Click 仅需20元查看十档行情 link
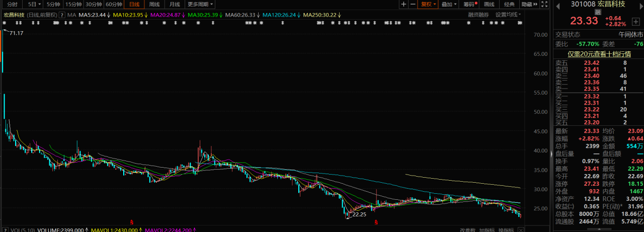This screenshot has height=232, width=644. (x=599, y=54)
